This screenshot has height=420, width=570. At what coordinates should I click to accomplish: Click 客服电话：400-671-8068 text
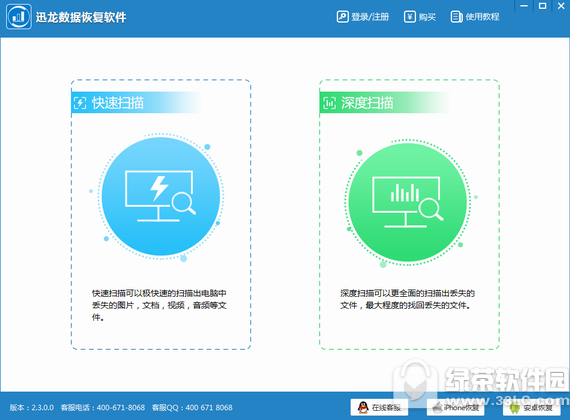click(103, 407)
